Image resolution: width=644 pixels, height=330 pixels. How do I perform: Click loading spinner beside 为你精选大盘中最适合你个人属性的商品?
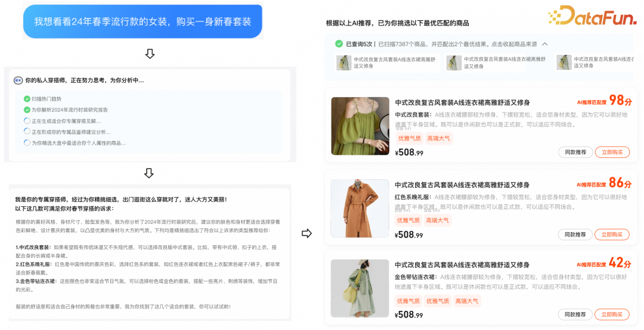(27, 143)
